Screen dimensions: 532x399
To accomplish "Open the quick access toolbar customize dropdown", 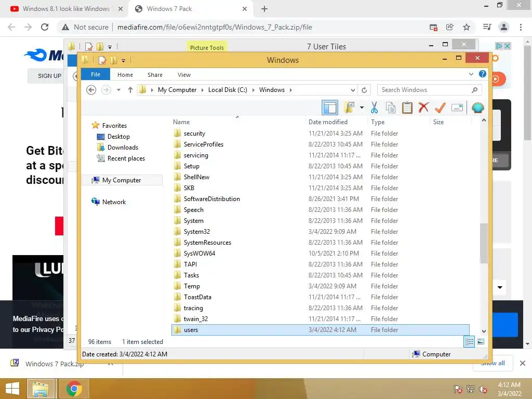I will 123,61.
